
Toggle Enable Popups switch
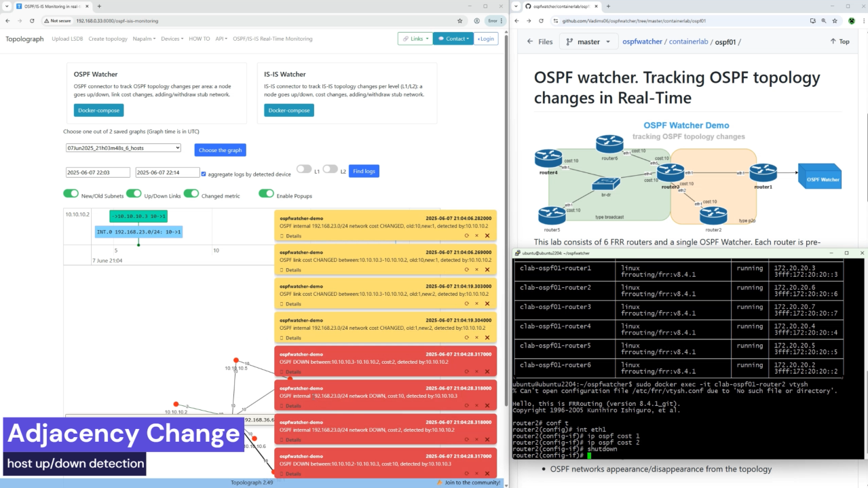tap(266, 193)
